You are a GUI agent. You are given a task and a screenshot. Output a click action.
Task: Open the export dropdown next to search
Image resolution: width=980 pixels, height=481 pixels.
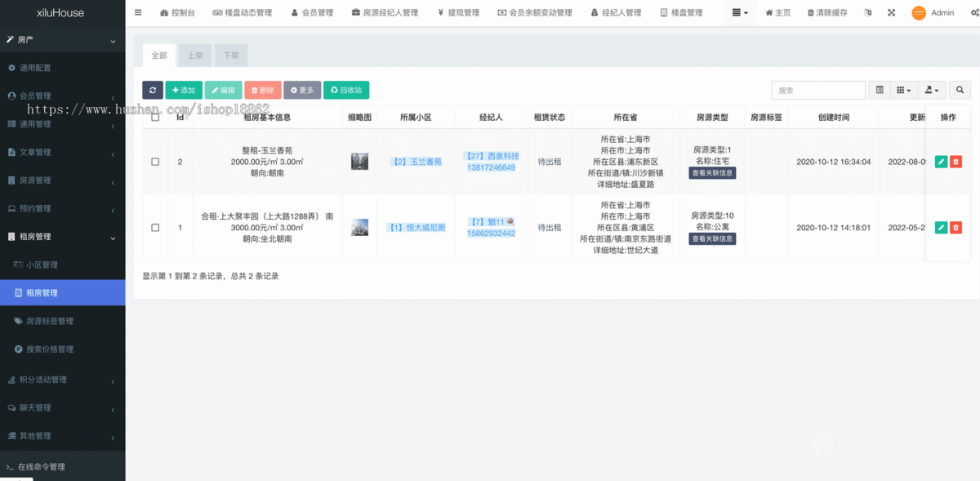[x=931, y=90]
